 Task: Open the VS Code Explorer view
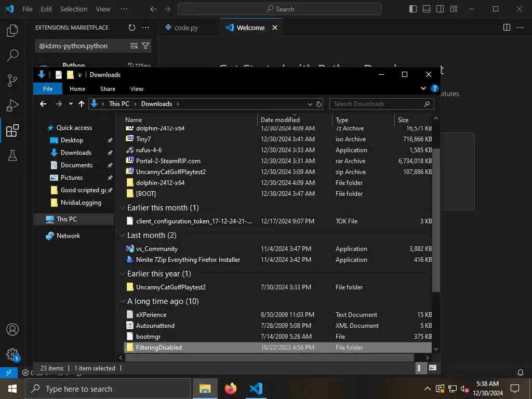(12, 31)
